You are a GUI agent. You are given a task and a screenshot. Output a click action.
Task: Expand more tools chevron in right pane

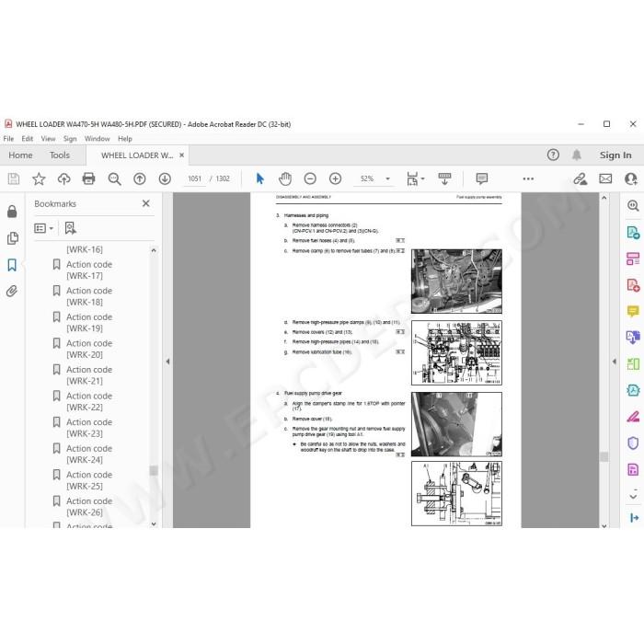tap(633, 496)
